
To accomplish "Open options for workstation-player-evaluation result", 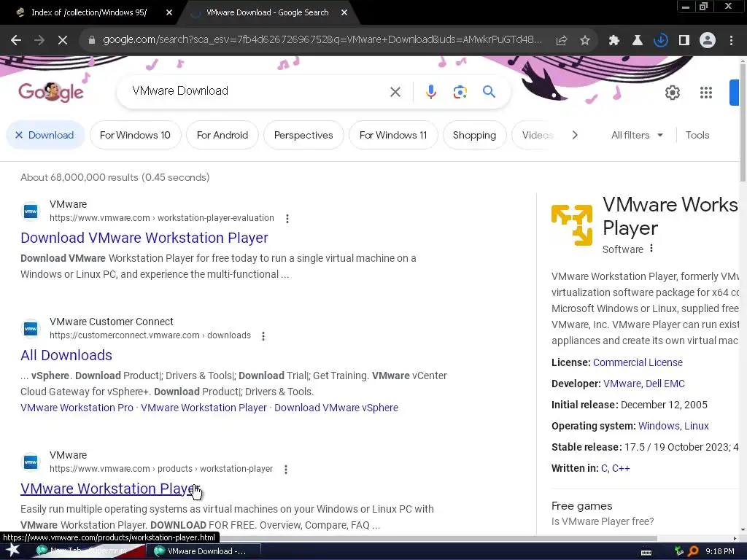I will (287, 219).
